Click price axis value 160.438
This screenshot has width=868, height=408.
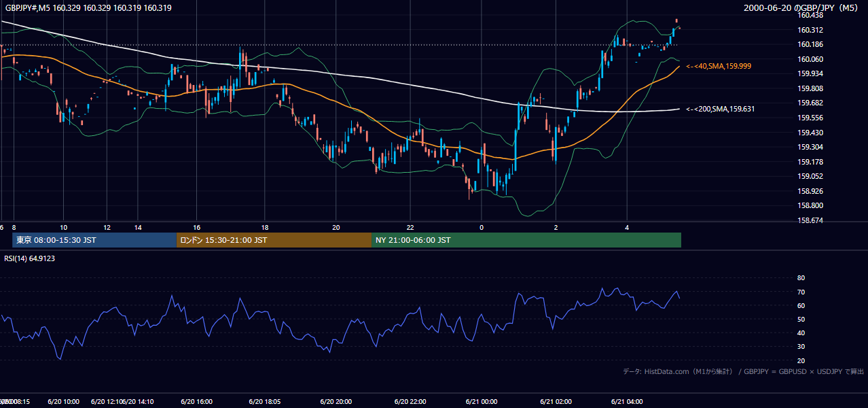point(810,15)
